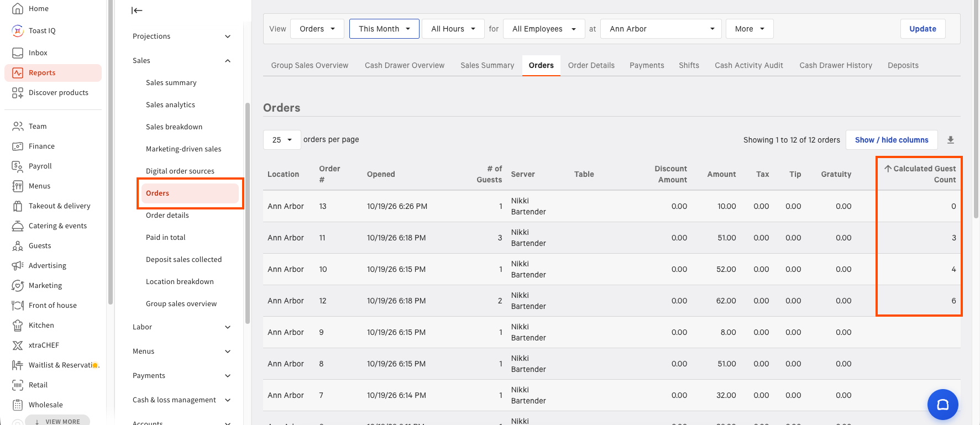Open the All Hours dropdown
Image resolution: width=980 pixels, height=425 pixels.
[x=453, y=29]
